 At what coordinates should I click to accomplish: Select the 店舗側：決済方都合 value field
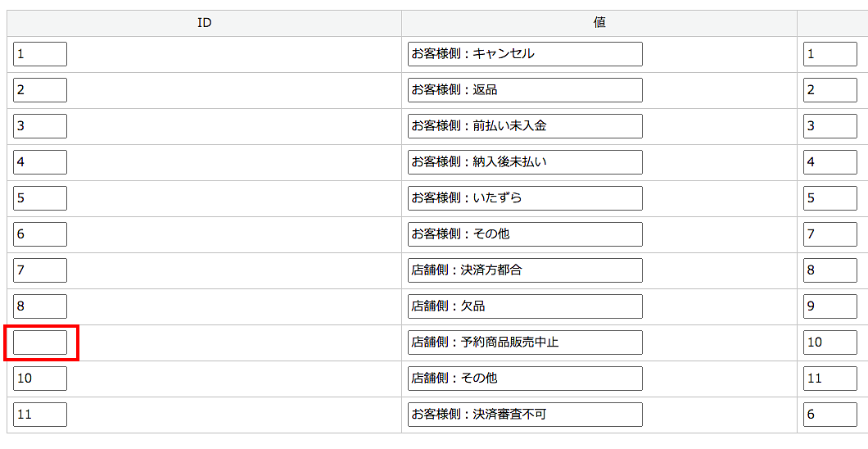(x=525, y=270)
